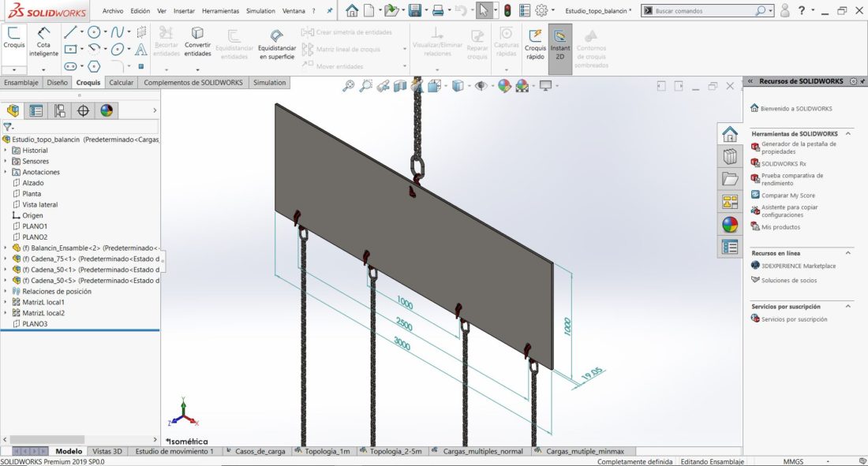Collapse Servicios por suscripción section
Image resolution: width=868 pixels, height=466 pixels.
848,306
